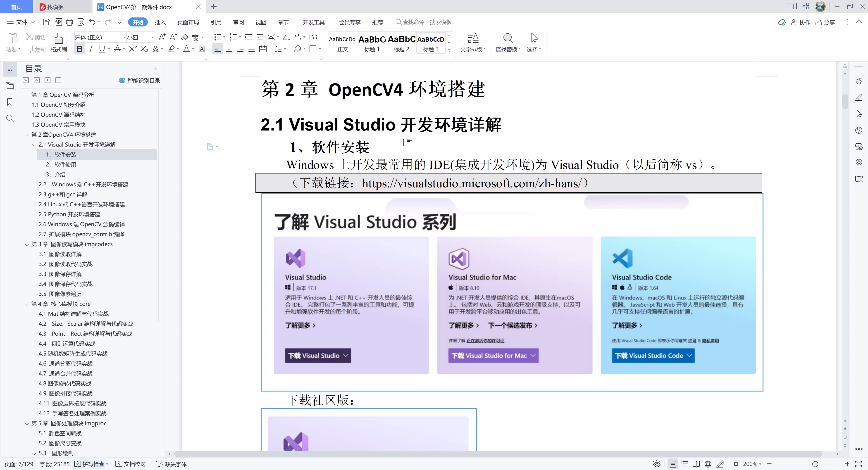The height and width of the screenshot is (470, 868).
Task: Enable the spell check (拼写检查) checkbox
Action: (x=78, y=464)
